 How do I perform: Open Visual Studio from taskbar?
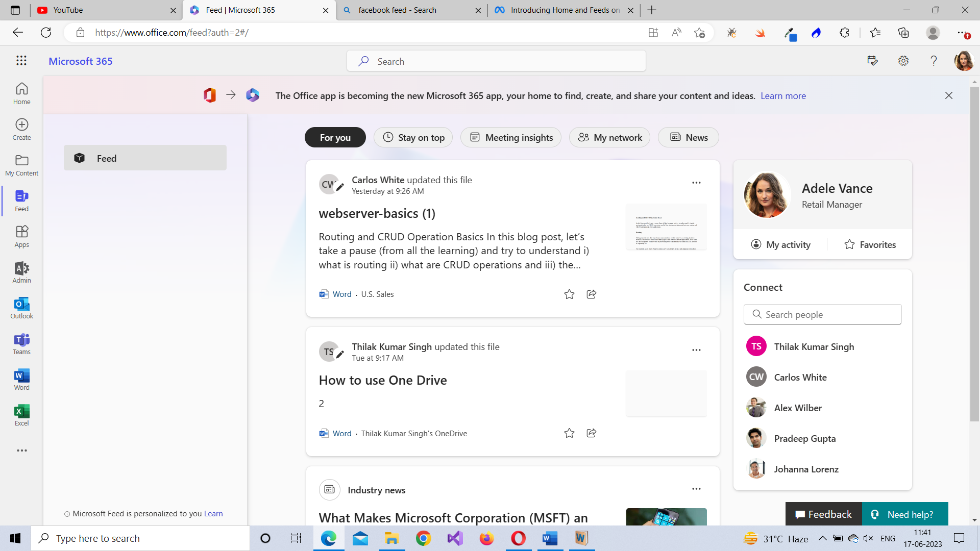coord(455,538)
